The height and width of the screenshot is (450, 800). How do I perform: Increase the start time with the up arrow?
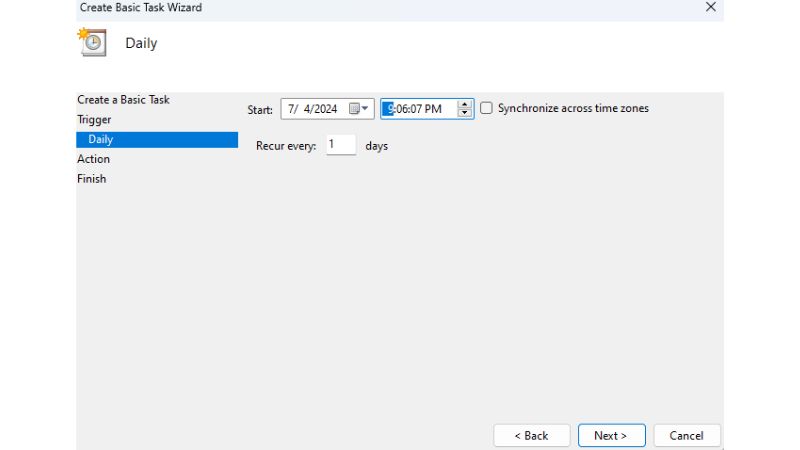pos(465,104)
